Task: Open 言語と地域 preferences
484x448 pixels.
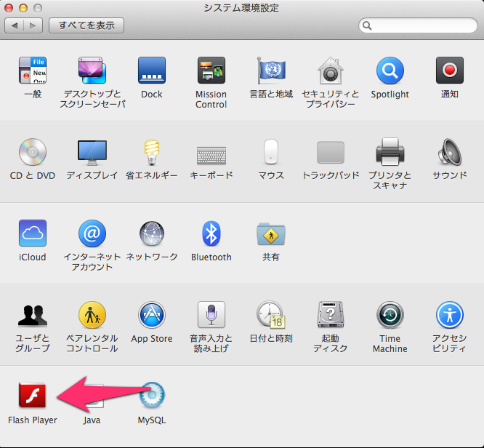Action: click(271, 71)
